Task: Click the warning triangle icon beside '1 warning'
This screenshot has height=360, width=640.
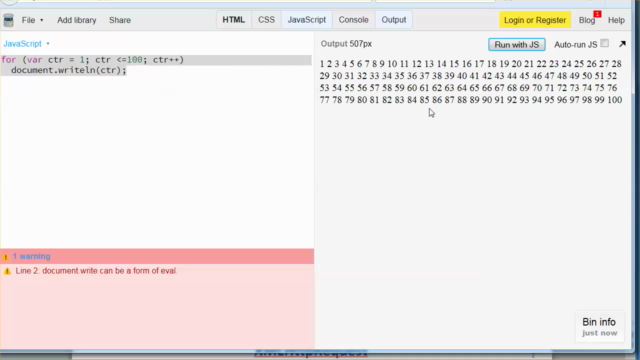Action: click(x=6, y=257)
